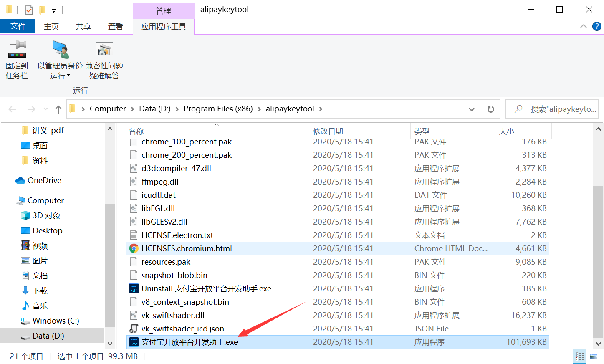604x364 pixels.
Task: Click the search alipaykeytool input box
Action: (x=552, y=109)
